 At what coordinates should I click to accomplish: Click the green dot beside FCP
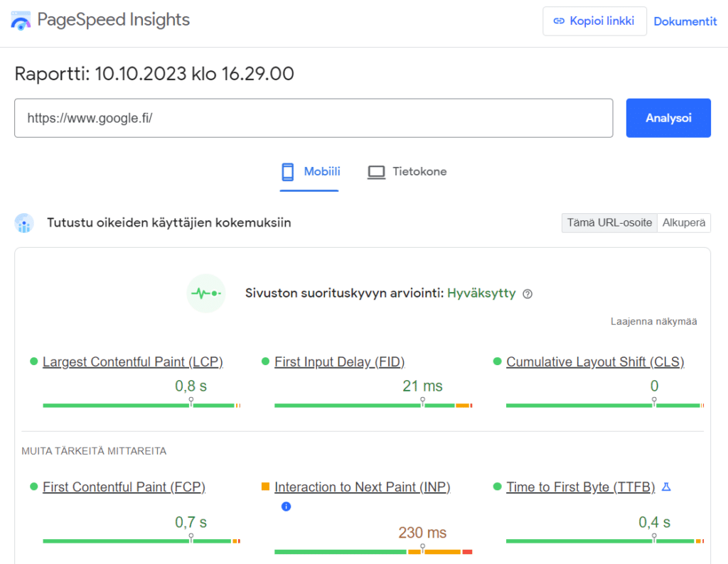pos(33,487)
